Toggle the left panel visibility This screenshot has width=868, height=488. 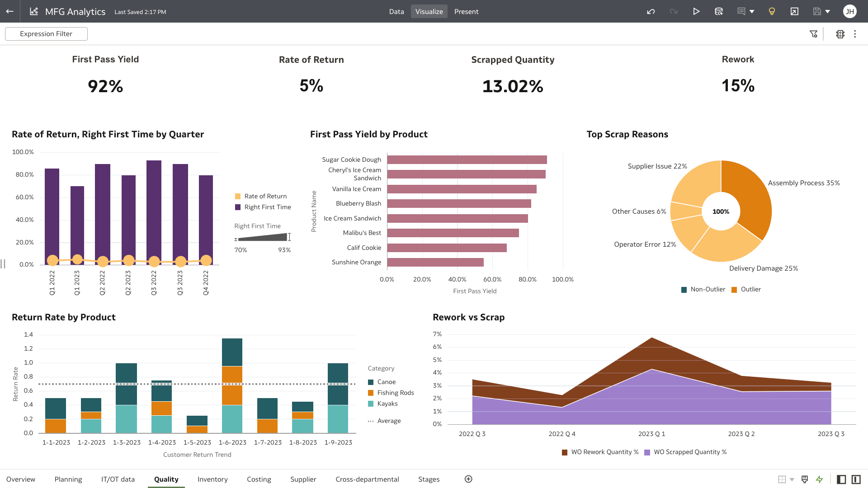coord(842,479)
